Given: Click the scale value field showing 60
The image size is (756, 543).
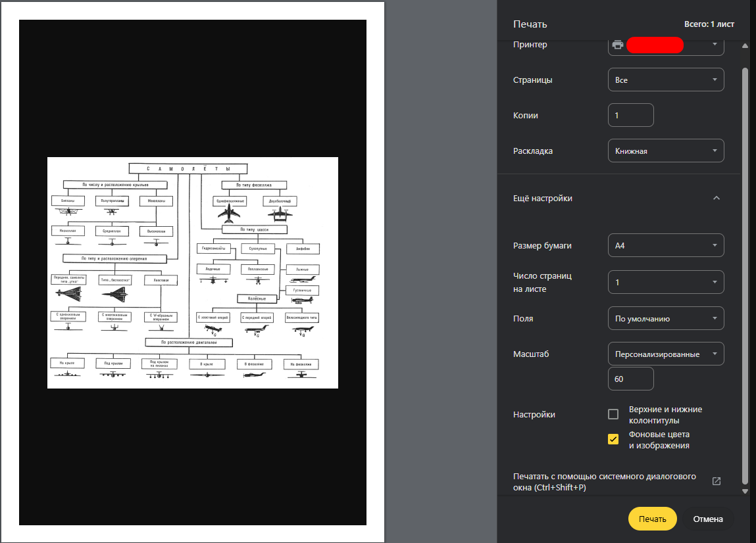Looking at the screenshot, I should [x=630, y=379].
